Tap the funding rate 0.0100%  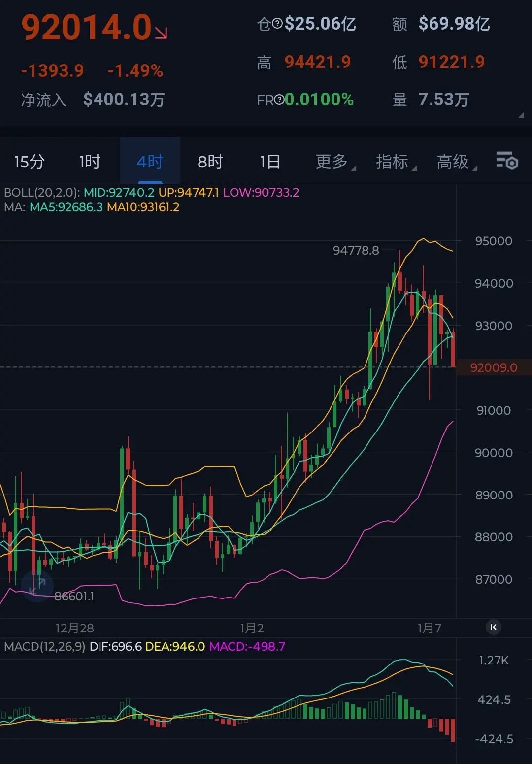click(319, 100)
